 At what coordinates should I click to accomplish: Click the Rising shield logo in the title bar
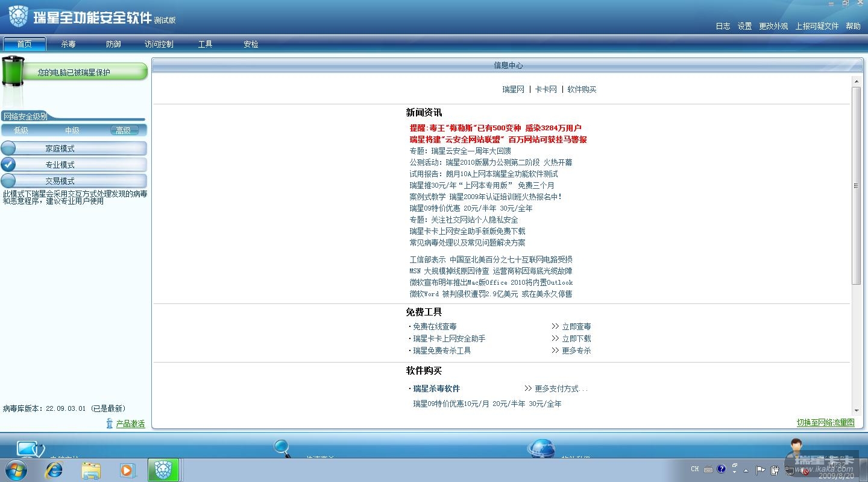18,16
